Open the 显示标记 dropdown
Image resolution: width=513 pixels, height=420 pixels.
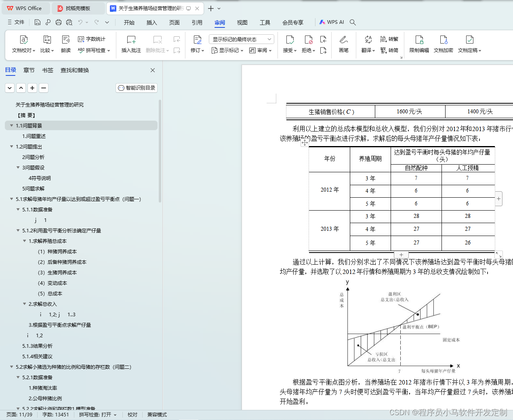pyautogui.click(x=227, y=50)
